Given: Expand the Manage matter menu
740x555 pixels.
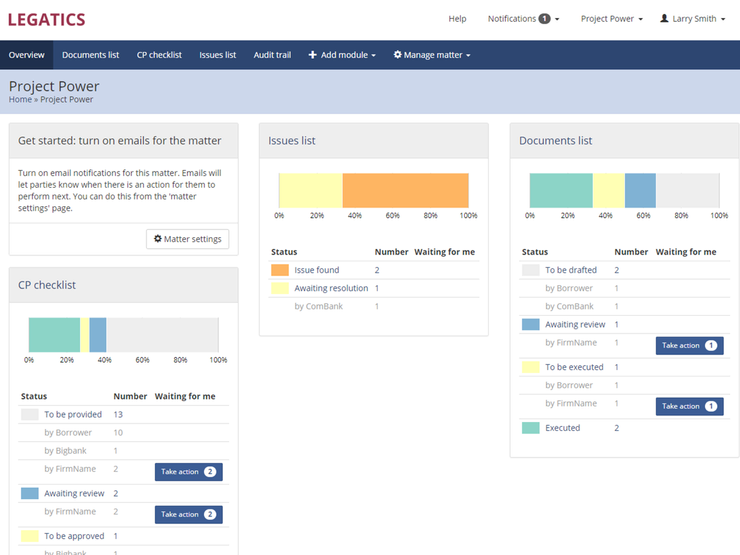Looking at the screenshot, I should click(432, 55).
